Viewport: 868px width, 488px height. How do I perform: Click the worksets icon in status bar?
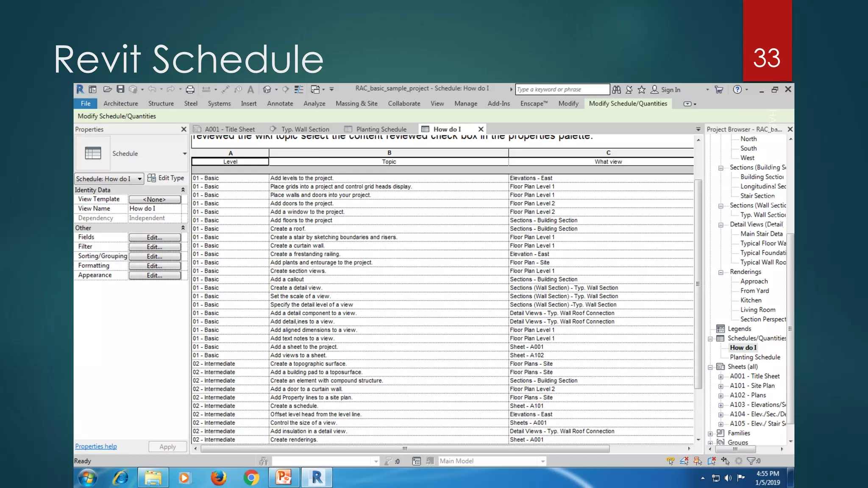coord(264,461)
